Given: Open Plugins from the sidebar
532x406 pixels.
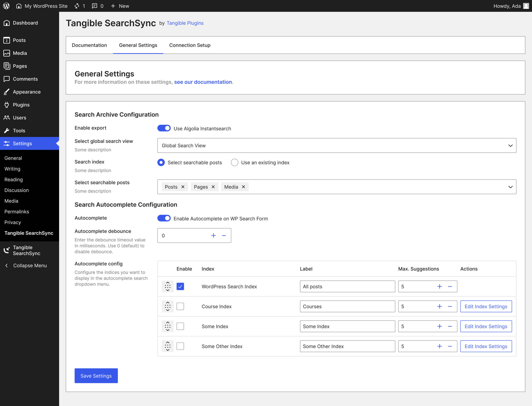Looking at the screenshot, I should click(21, 105).
